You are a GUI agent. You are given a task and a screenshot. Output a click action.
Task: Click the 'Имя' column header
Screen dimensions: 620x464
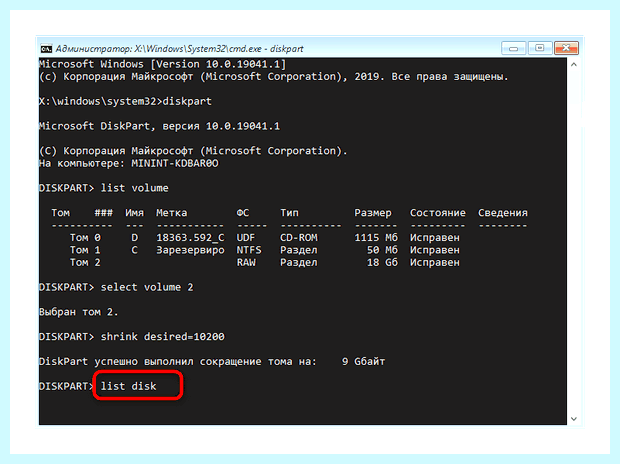click(134, 213)
